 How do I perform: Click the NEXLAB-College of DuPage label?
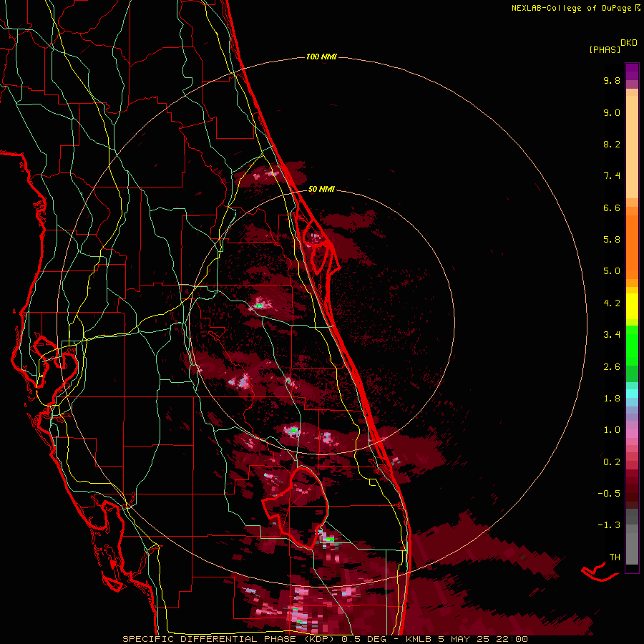[572, 8]
